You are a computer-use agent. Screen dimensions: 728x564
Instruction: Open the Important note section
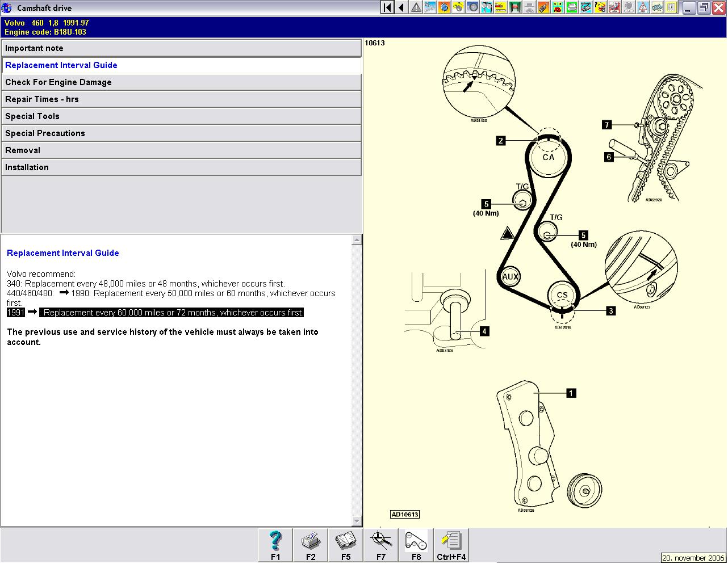coord(182,48)
